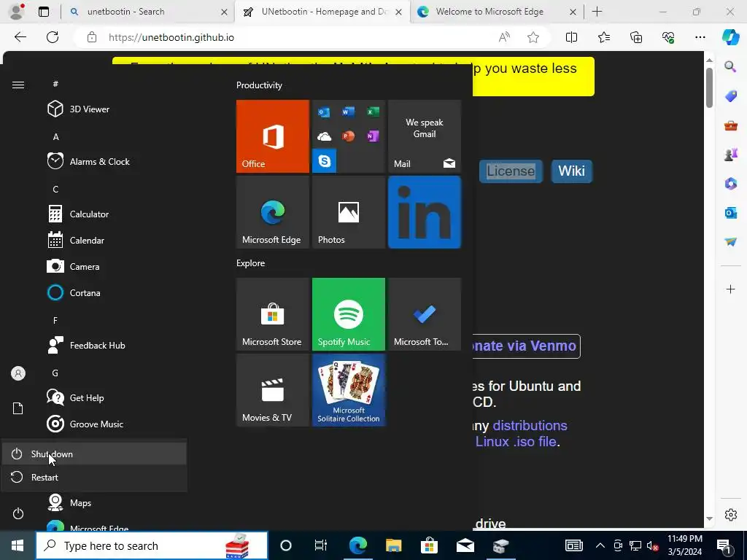Open the Microsoft Edge tile
Screen dimensions: 747x560
coord(273,212)
